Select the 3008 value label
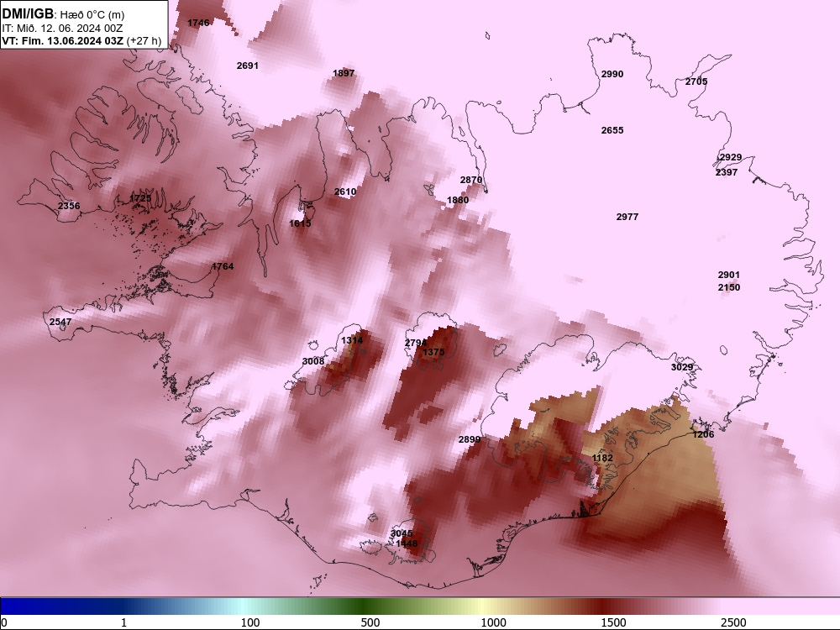This screenshot has width=840, height=630. [313, 361]
